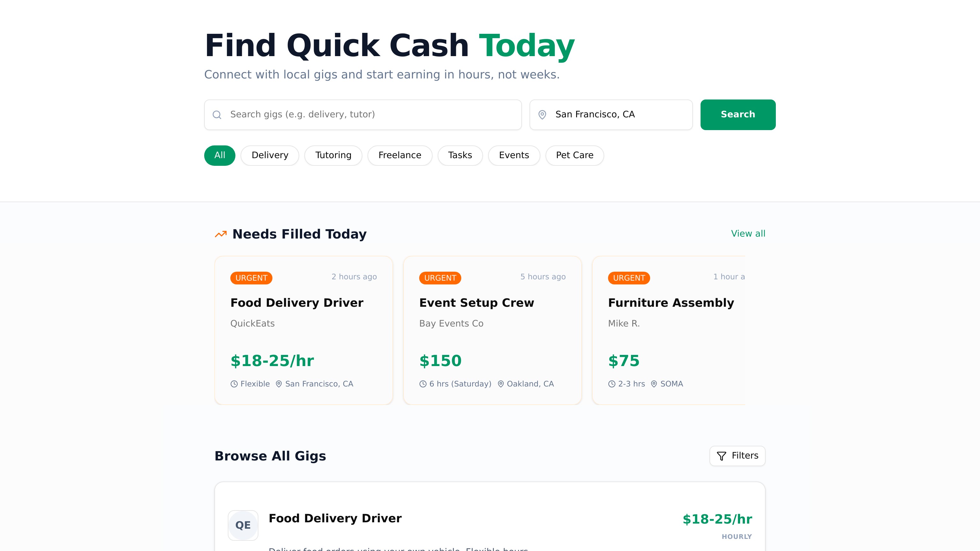Screen dimensions: 980x551
Task: Click the clock icon beside 6 hrs (Saturday)
Action: (x=423, y=384)
